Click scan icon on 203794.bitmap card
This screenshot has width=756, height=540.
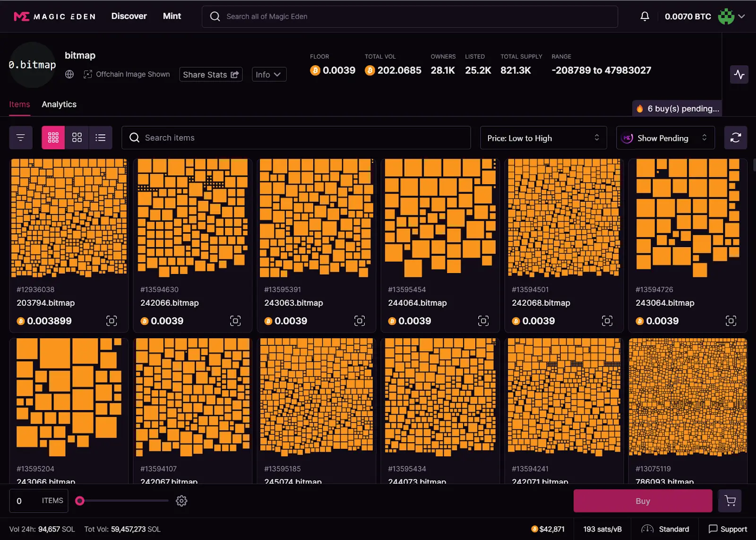pos(112,321)
